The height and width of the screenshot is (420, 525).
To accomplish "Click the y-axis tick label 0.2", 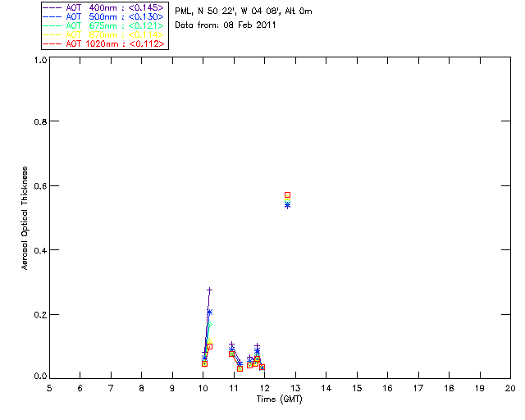I will [x=40, y=315].
